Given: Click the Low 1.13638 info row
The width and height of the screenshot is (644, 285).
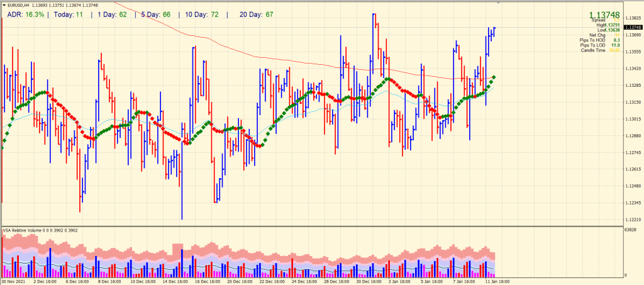Looking at the screenshot, I should point(609,30).
